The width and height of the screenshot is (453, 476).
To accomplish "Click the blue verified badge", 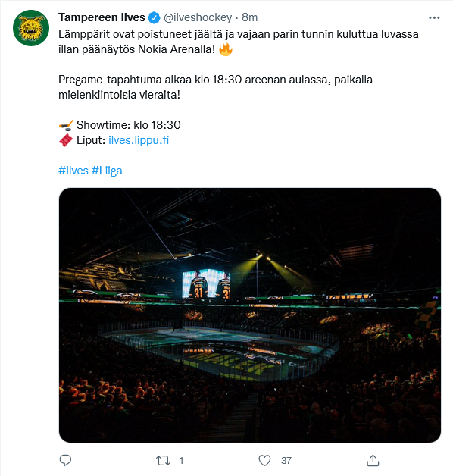I will pos(154,17).
